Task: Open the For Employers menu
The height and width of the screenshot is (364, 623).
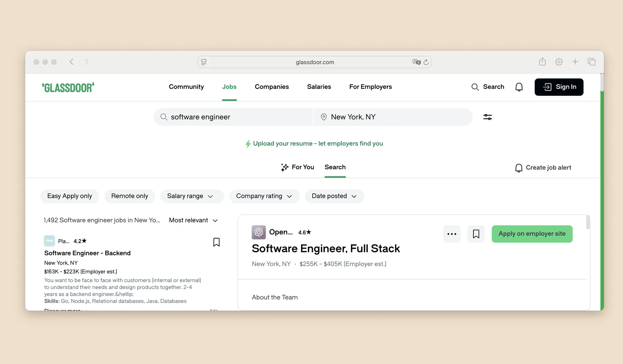Action: [x=370, y=87]
